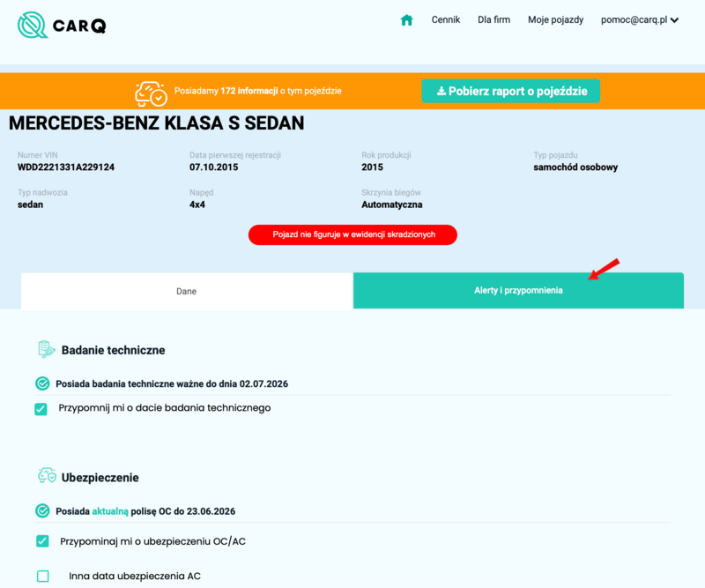Viewport: 705px width, 588px height.
Task: Click the 'sedan' body type value
Action: click(x=30, y=205)
